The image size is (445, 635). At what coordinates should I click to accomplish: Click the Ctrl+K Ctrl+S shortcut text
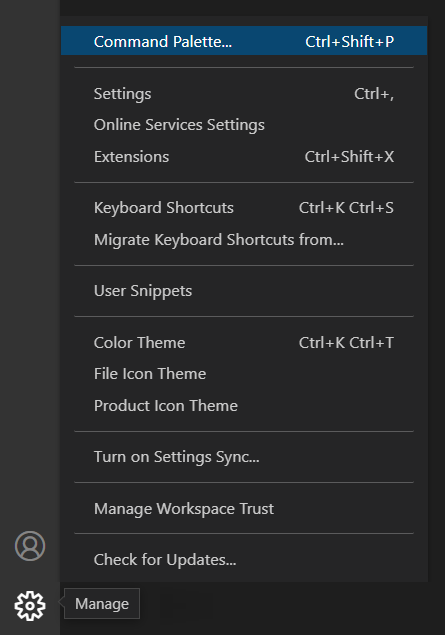pyautogui.click(x=346, y=208)
